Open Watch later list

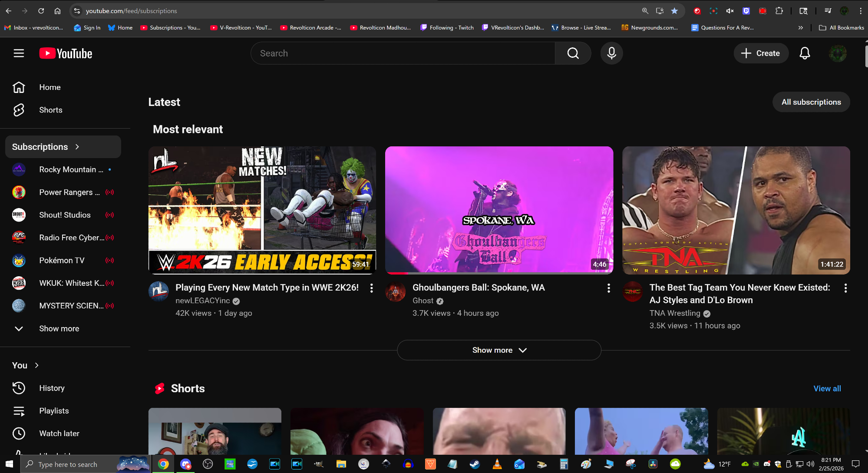pos(59,433)
